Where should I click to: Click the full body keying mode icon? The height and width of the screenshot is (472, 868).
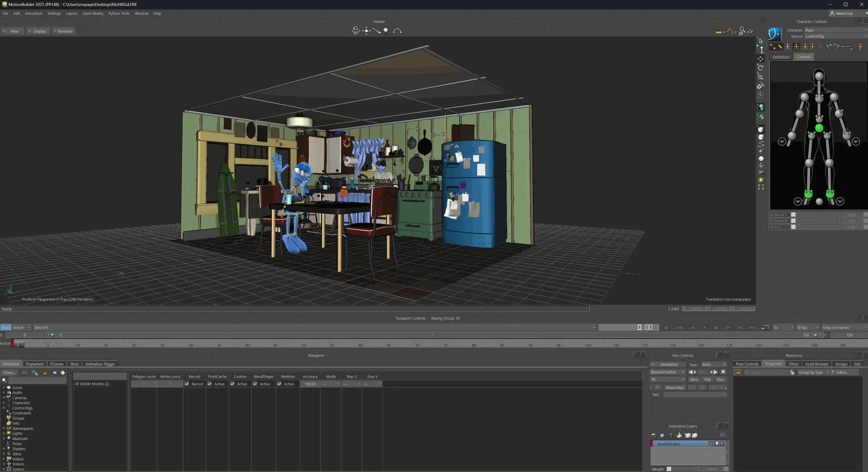tap(797, 47)
